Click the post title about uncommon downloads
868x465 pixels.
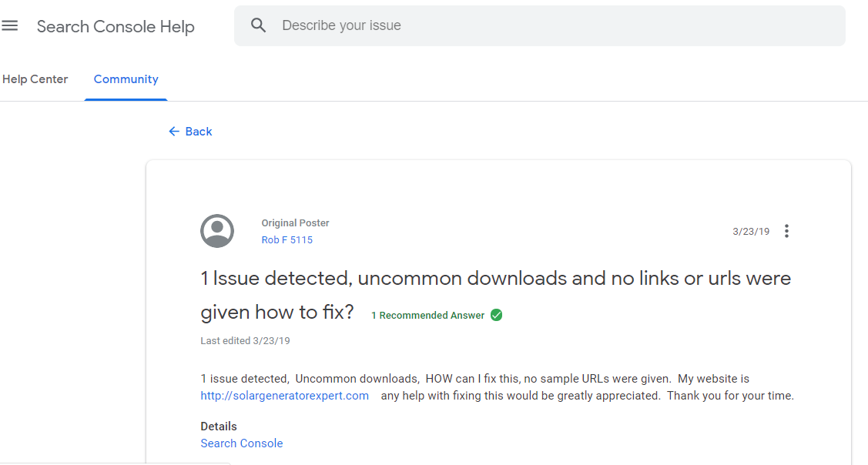click(x=495, y=295)
